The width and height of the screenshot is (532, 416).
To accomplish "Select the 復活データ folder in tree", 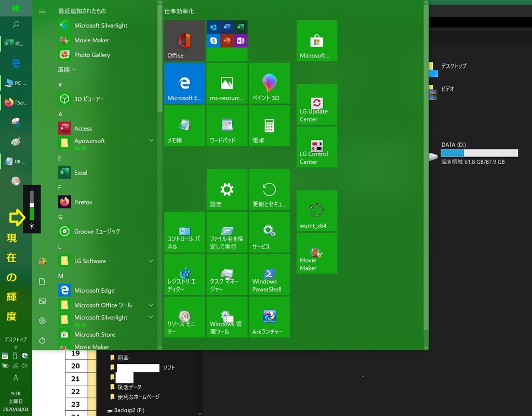I will click(129, 387).
